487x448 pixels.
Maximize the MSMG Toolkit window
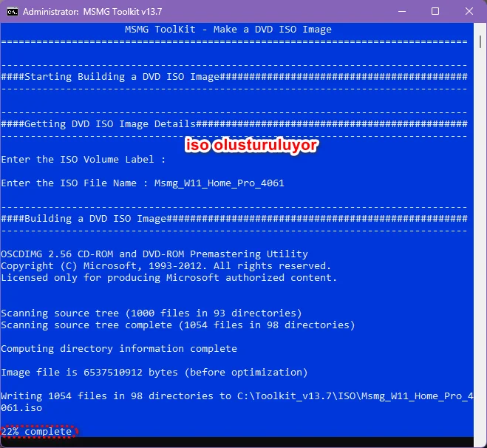pos(435,12)
